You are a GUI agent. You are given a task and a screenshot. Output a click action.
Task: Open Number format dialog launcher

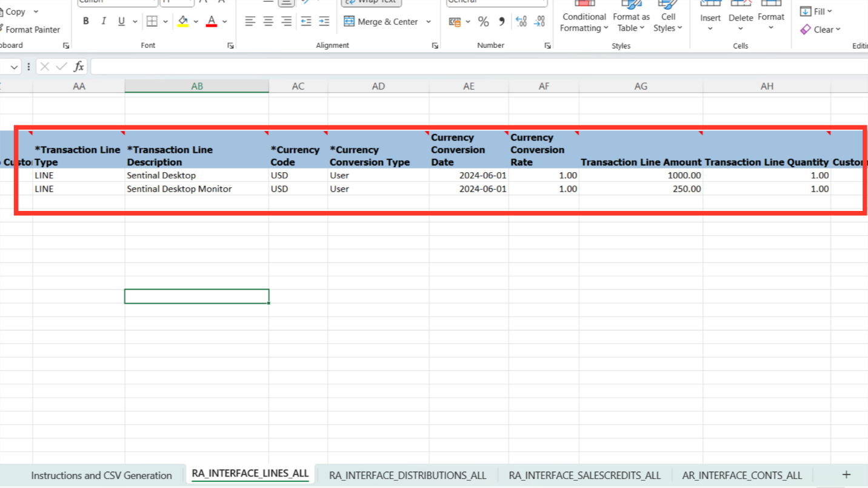point(547,45)
